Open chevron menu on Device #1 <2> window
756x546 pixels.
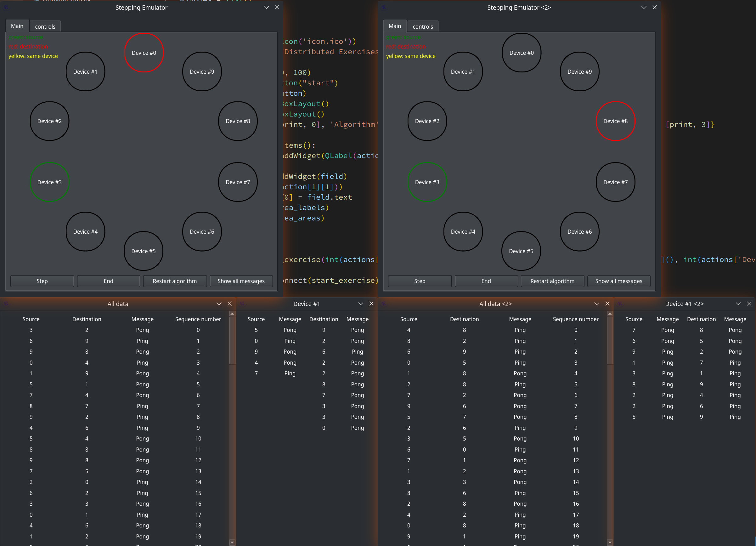738,304
